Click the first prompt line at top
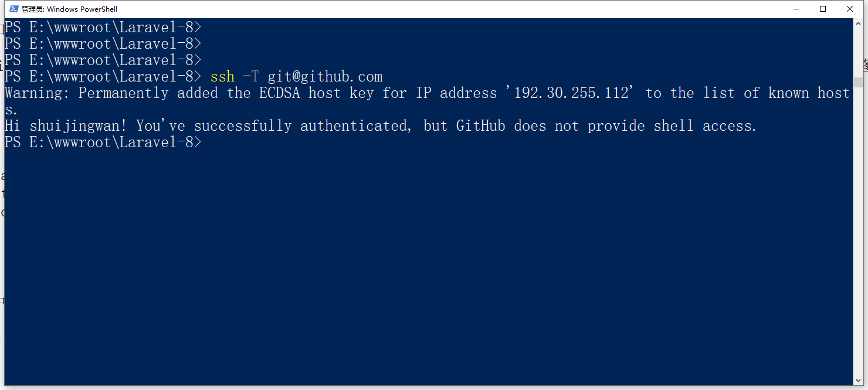 click(103, 28)
